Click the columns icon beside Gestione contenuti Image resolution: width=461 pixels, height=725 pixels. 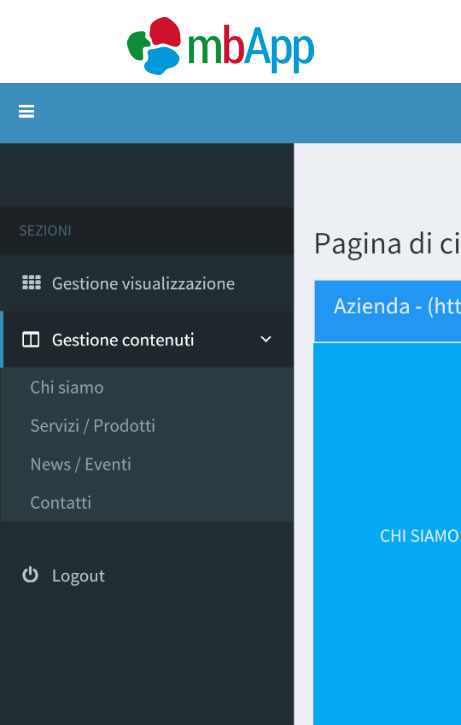click(x=31, y=340)
